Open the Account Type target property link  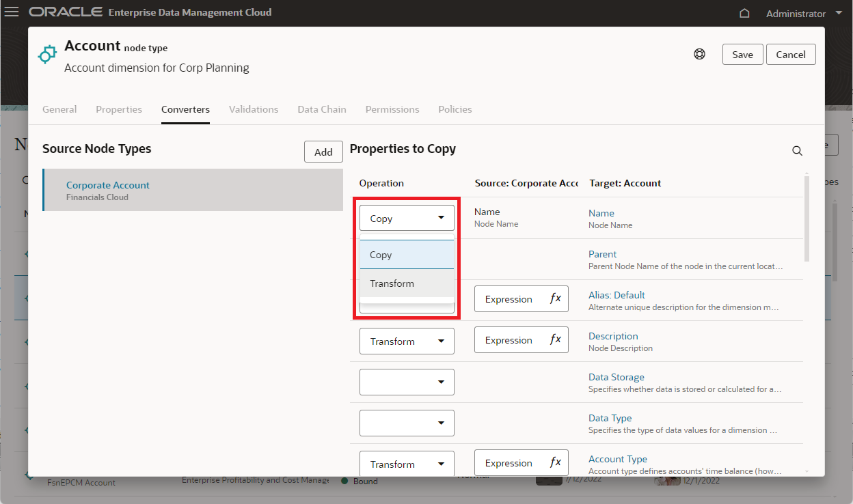[618, 459]
